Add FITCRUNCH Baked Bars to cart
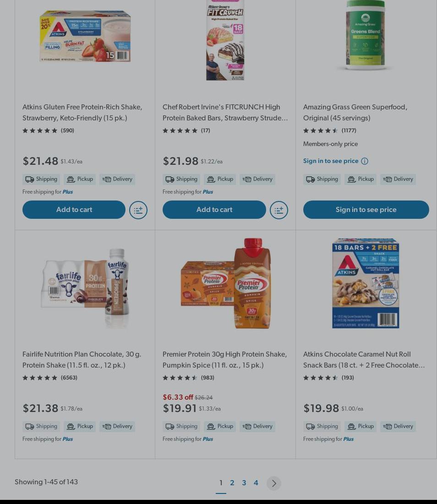The width and height of the screenshot is (437, 504). (x=214, y=210)
